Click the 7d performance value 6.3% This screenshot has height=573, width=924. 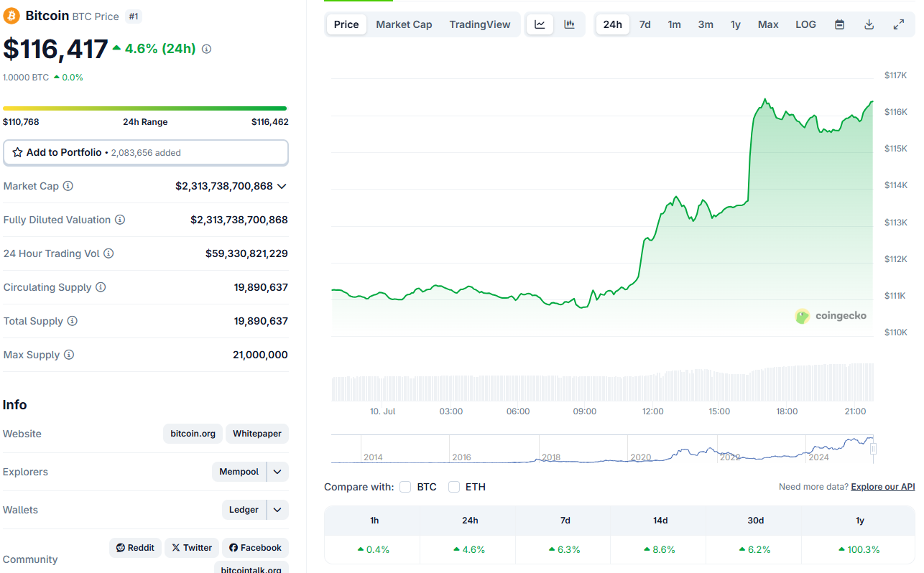(565, 549)
